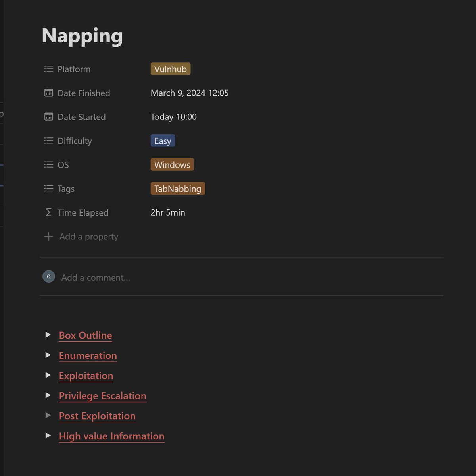Click the Napping page title
The height and width of the screenshot is (476, 476).
83,36
